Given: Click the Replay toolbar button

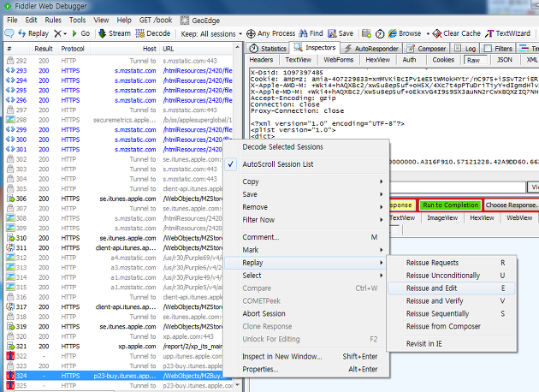Looking at the screenshot, I should 33,33.
